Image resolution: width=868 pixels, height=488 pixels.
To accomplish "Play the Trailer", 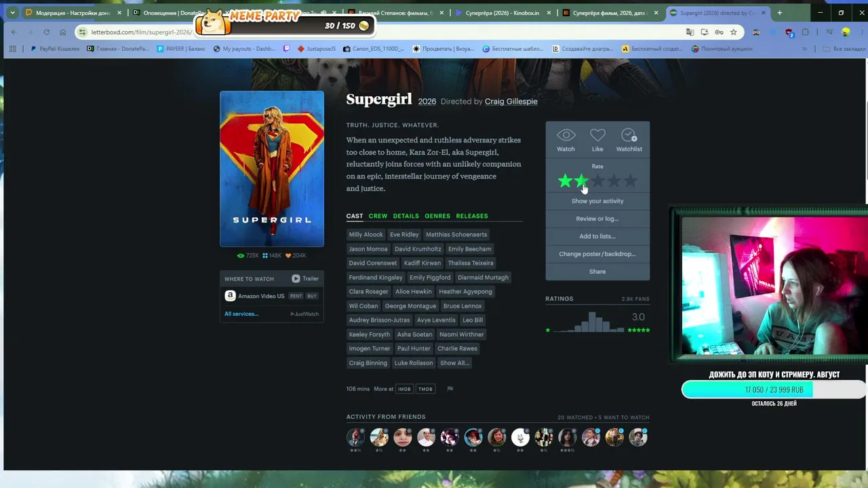I will pos(305,279).
